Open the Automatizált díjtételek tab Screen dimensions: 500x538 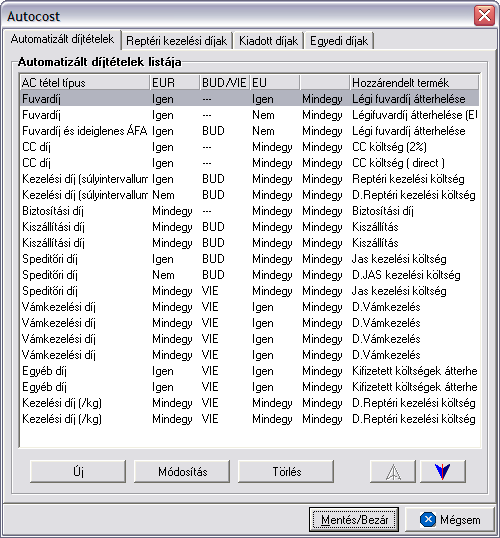(62, 39)
